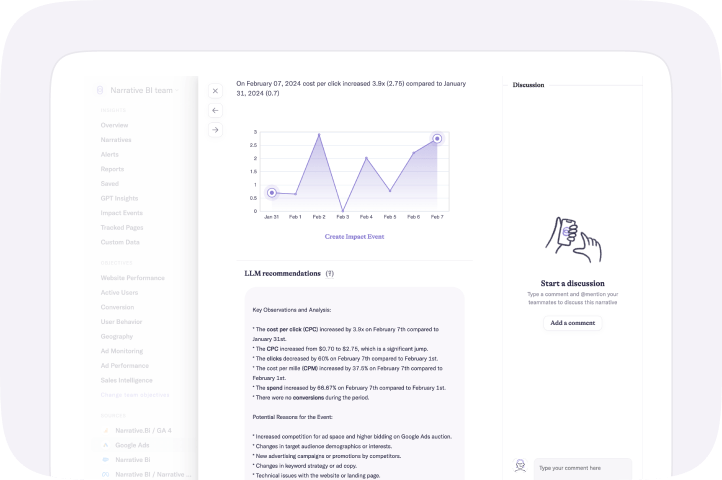Click the Feb 3 lowest data point
Viewport: 722px width, 480px height.
pyautogui.click(x=343, y=211)
